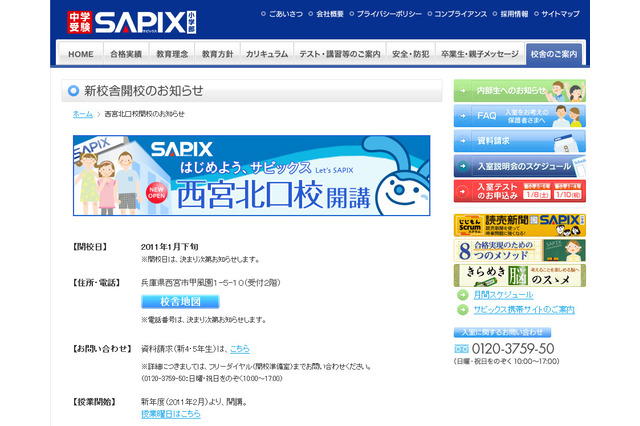Click the blue circle icon beside 新校舎開校のお知らせ
The image size is (640, 426).
pos(73,91)
